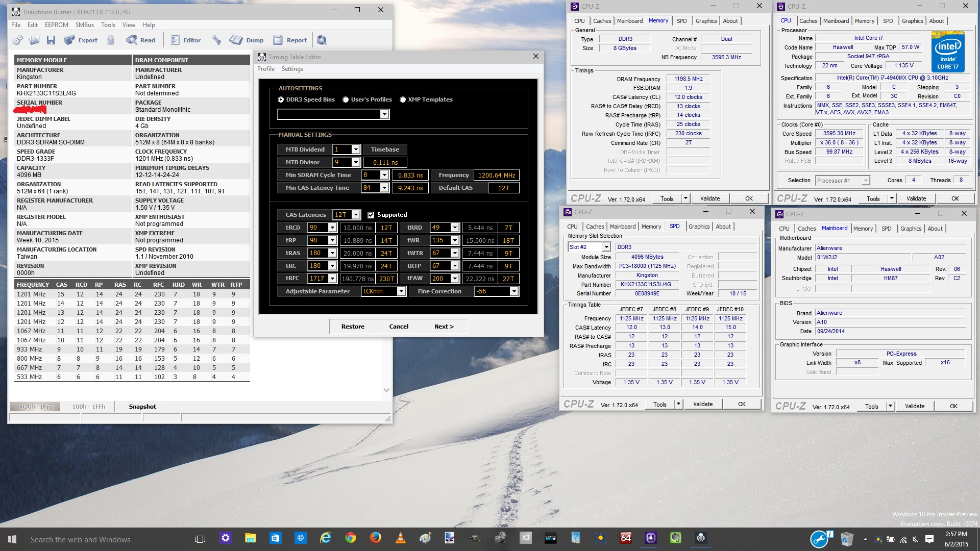Open Task View from the taskbar
Screen dimensions: 980x551
[x=200, y=539]
